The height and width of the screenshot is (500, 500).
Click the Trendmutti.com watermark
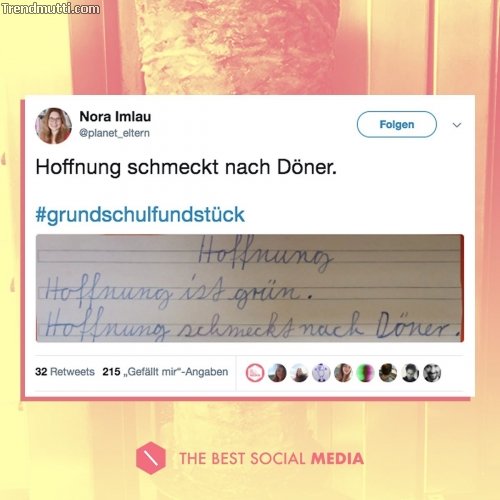click(x=50, y=9)
